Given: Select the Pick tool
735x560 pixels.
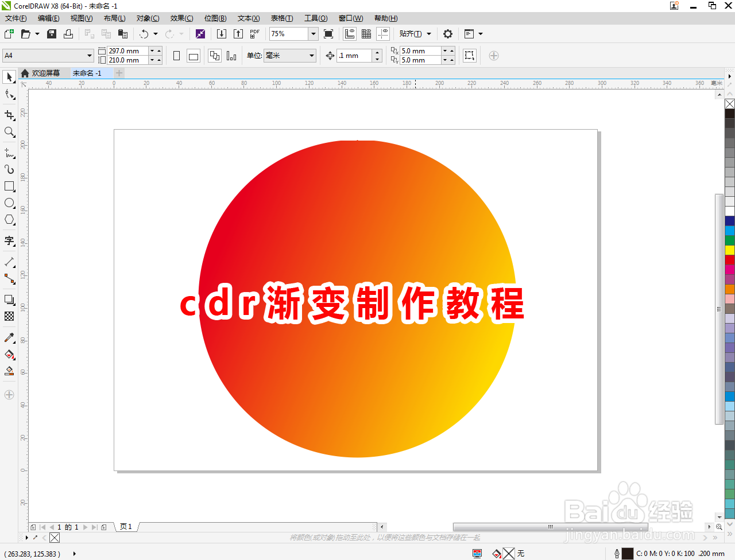Looking at the screenshot, I should pos(9,77).
